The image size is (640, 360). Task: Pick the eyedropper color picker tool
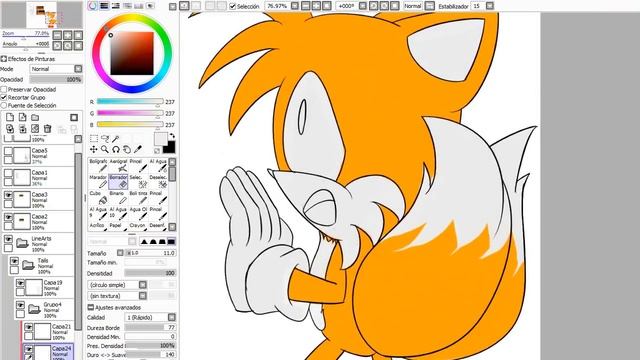tap(138, 149)
